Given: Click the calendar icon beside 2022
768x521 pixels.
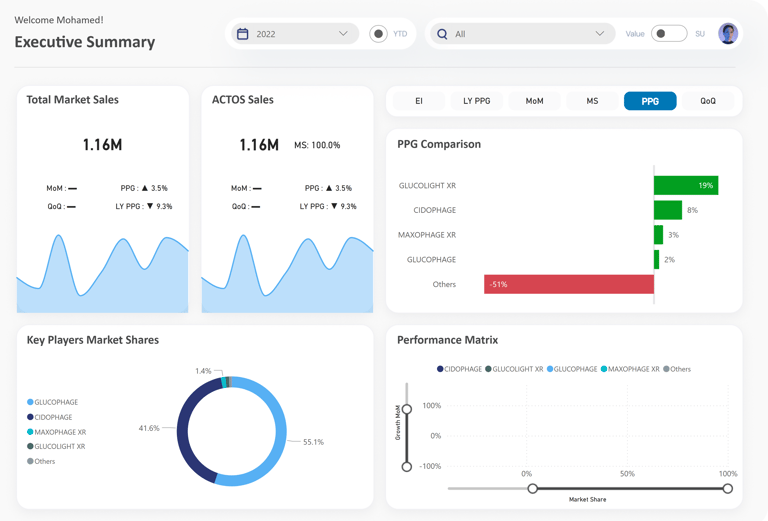Looking at the screenshot, I should (242, 34).
